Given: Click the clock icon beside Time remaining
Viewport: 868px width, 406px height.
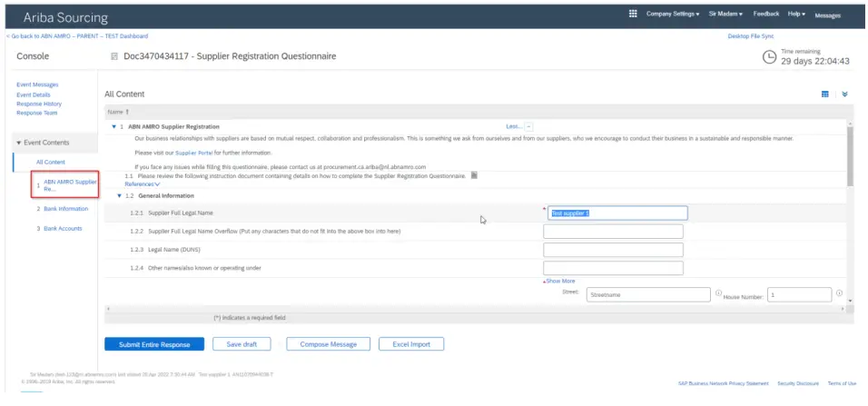Looking at the screenshot, I should (x=769, y=56).
